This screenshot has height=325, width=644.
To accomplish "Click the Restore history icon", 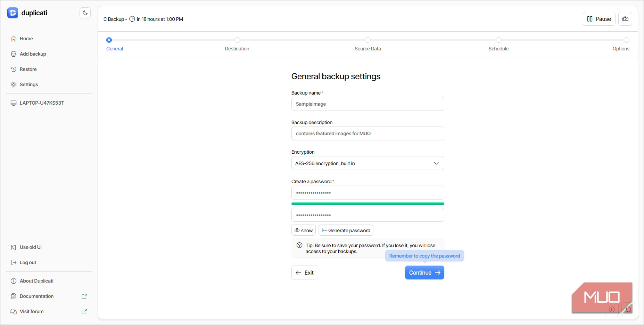I will tap(14, 69).
